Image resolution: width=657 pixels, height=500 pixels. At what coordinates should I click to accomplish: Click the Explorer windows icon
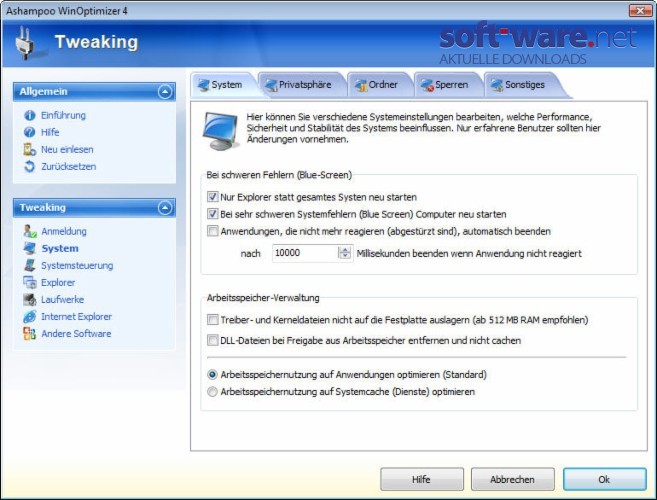tap(30, 282)
